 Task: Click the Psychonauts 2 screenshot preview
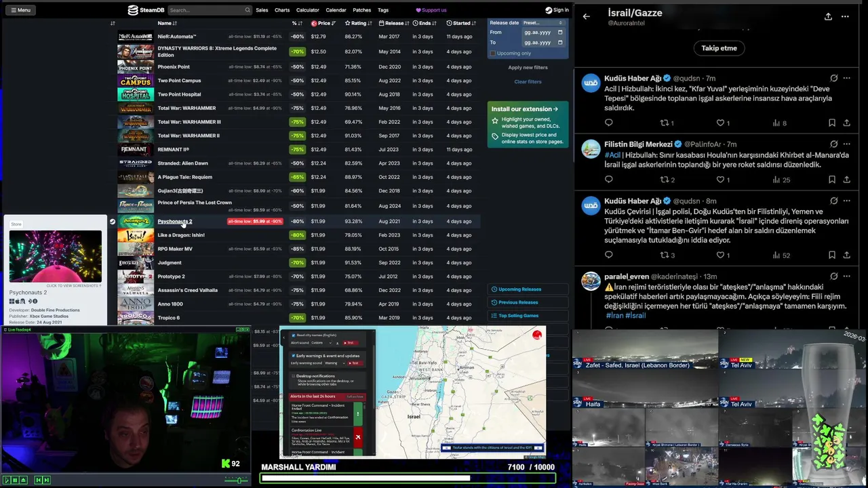point(55,256)
